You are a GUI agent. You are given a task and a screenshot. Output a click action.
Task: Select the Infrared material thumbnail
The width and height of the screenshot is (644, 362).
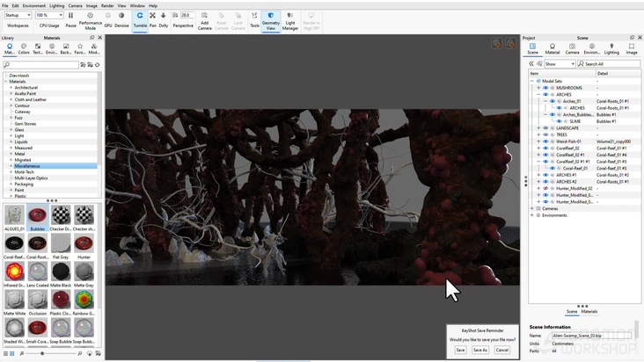pos(14,274)
